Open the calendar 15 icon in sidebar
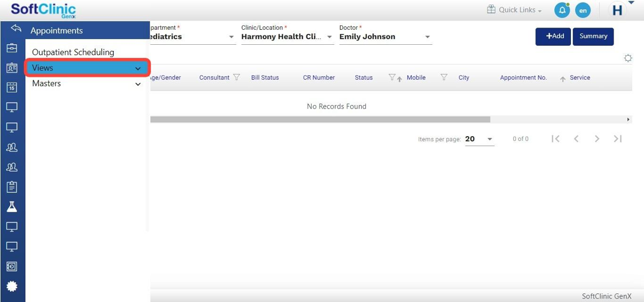The width and height of the screenshot is (644, 302). coord(12,87)
